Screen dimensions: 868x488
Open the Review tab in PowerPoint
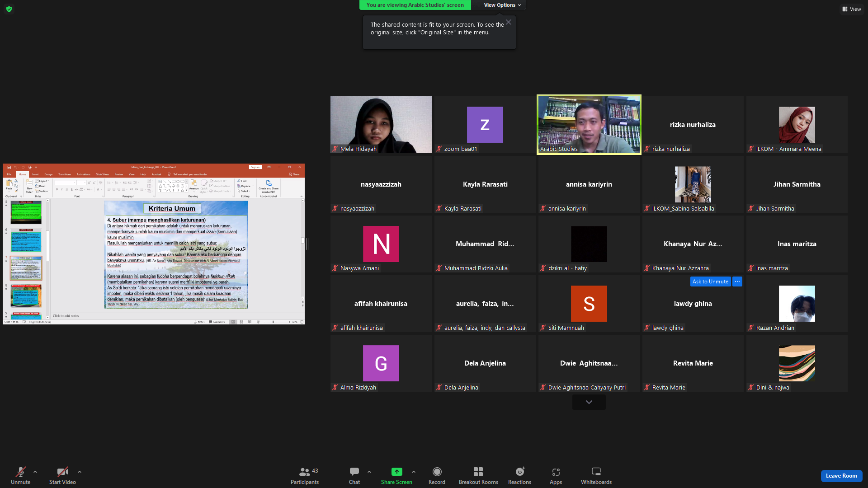click(119, 174)
